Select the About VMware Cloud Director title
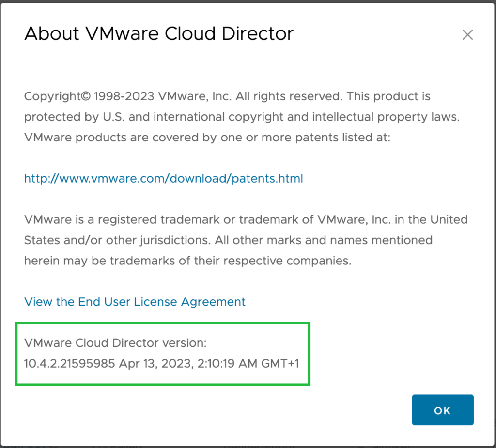 [159, 33]
